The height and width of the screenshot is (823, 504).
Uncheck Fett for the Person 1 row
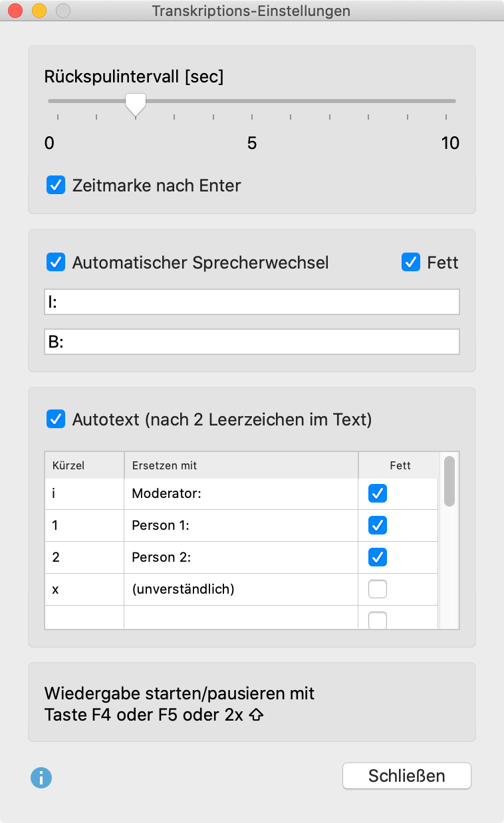(378, 525)
